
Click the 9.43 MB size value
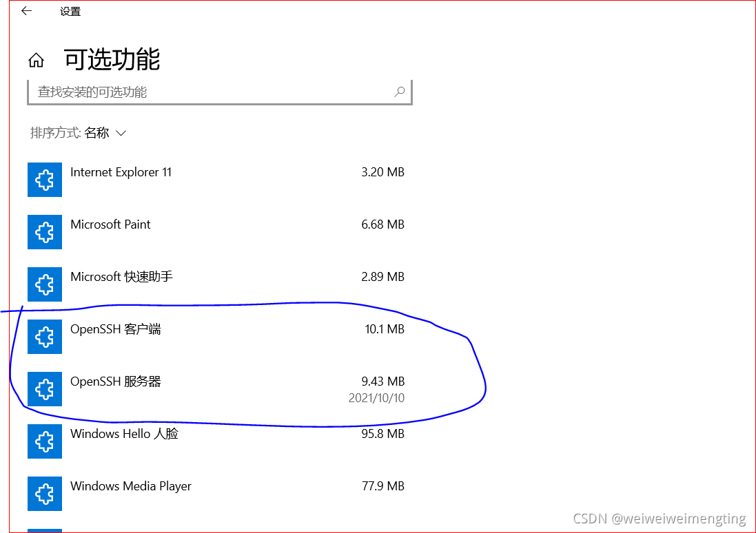(x=382, y=382)
